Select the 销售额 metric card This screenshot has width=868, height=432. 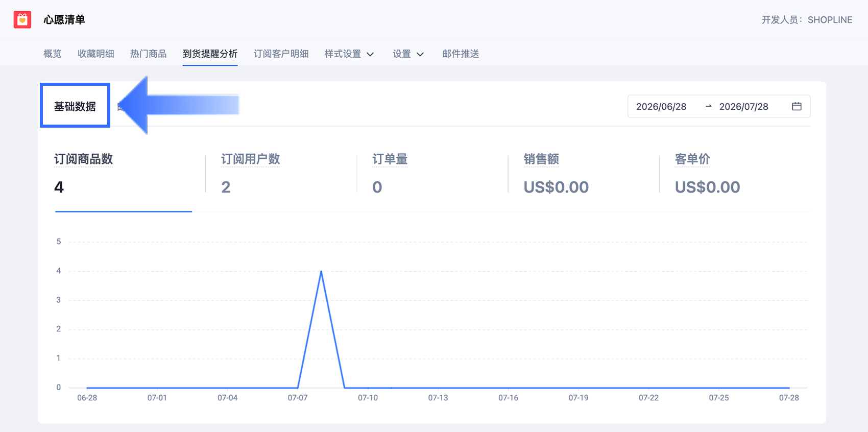pyautogui.click(x=584, y=174)
